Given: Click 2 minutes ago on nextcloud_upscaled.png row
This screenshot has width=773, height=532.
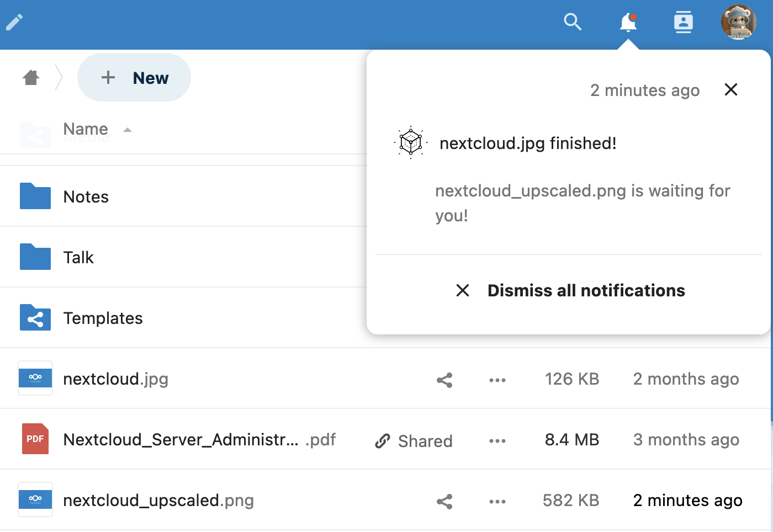Looking at the screenshot, I should click(x=688, y=501).
